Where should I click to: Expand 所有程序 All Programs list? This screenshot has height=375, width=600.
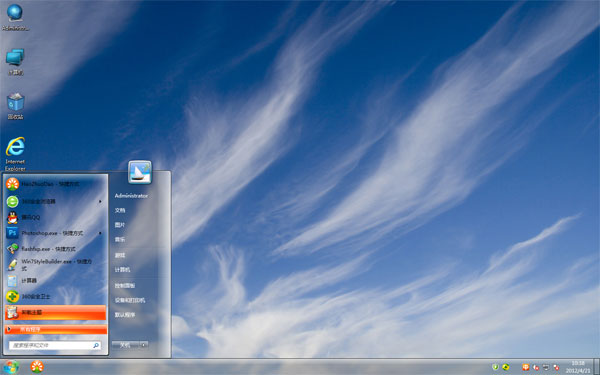tap(55, 329)
